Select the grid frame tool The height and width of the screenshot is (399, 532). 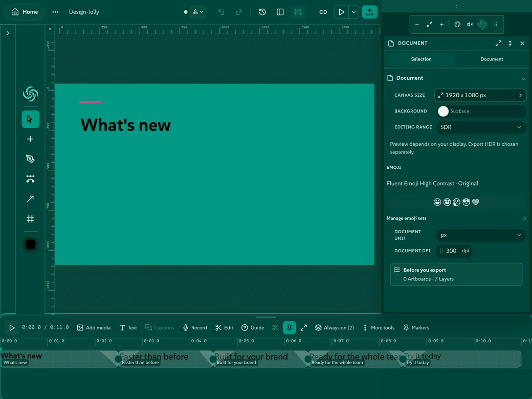31,219
